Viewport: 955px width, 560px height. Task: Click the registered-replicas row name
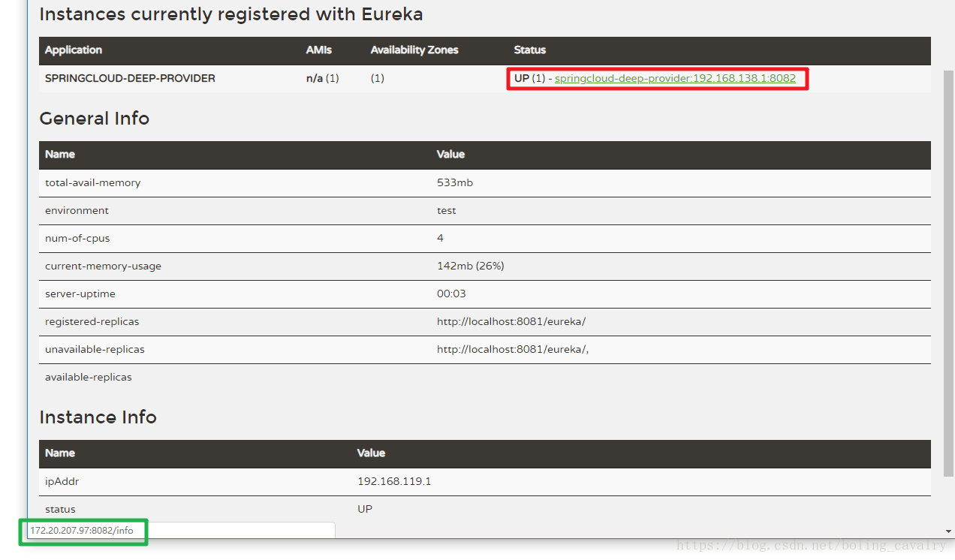pyautogui.click(x=92, y=321)
